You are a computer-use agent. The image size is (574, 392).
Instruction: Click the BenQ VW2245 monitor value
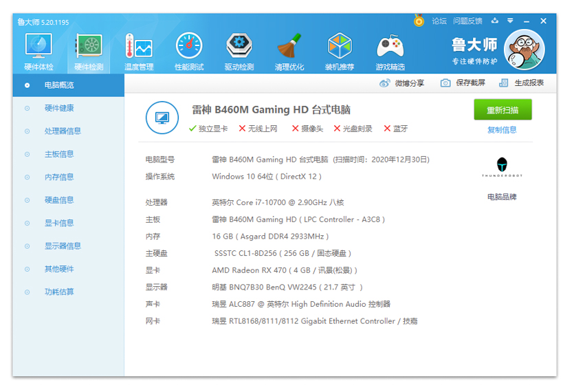pyautogui.click(x=287, y=287)
